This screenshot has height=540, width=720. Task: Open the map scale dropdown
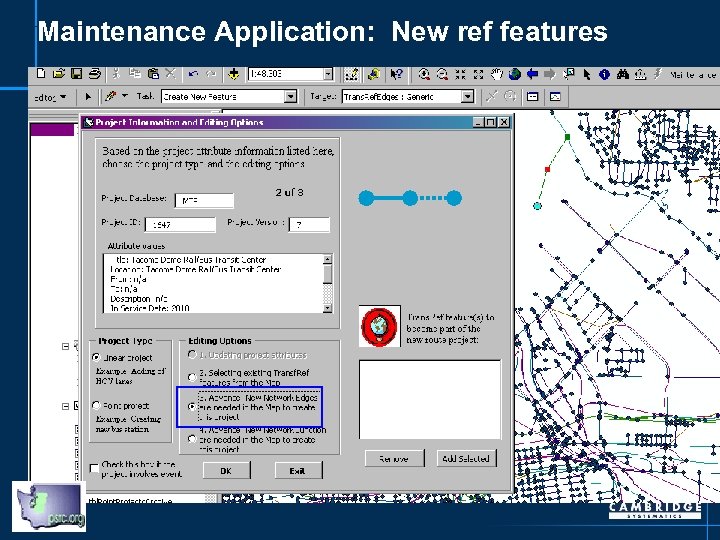(328, 74)
